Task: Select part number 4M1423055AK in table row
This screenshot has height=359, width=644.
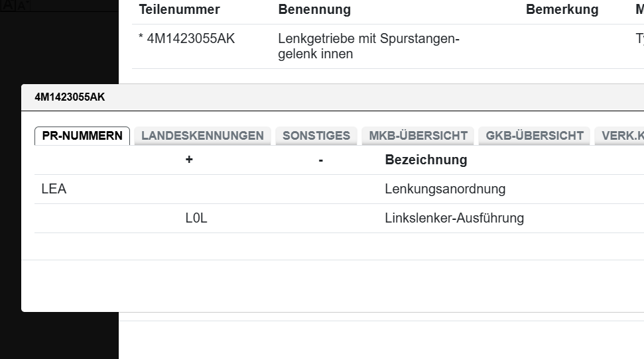Action: click(190, 39)
